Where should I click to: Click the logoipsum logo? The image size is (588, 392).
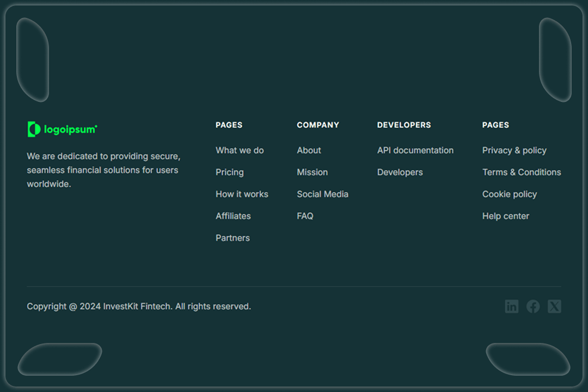[62, 129]
